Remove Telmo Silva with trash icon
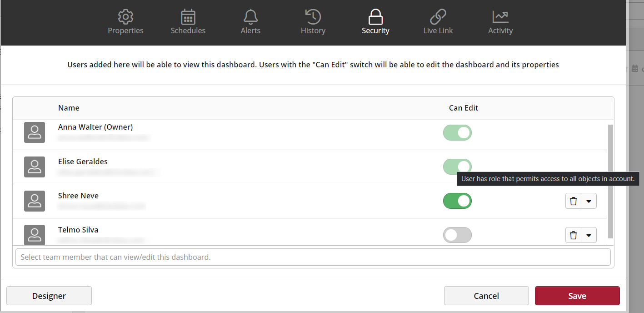 [x=573, y=235]
